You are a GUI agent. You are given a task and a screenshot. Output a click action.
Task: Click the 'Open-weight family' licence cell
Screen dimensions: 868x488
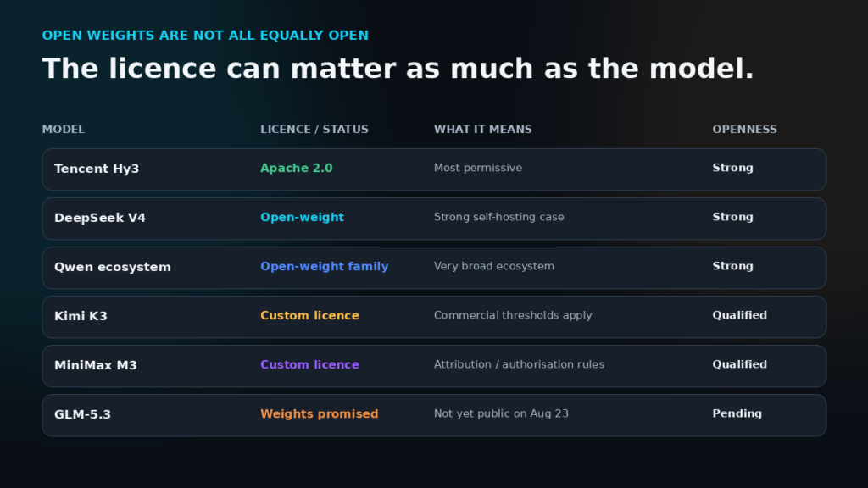pyautogui.click(x=325, y=267)
